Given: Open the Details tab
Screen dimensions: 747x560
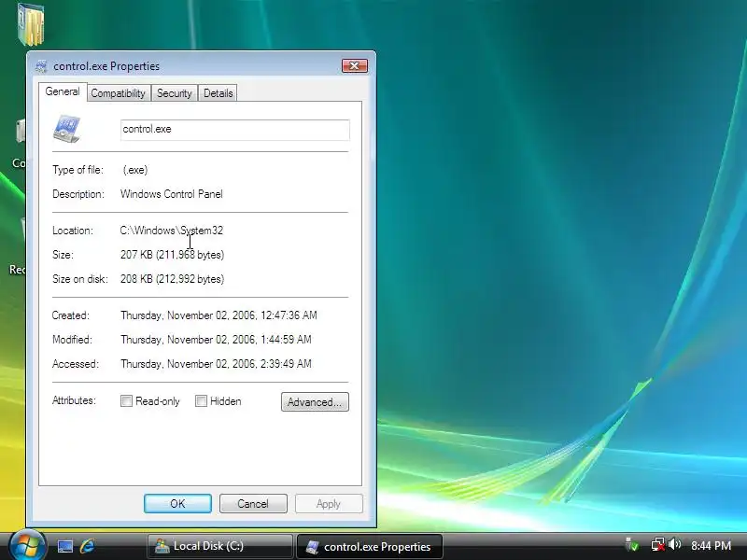Looking at the screenshot, I should [218, 93].
